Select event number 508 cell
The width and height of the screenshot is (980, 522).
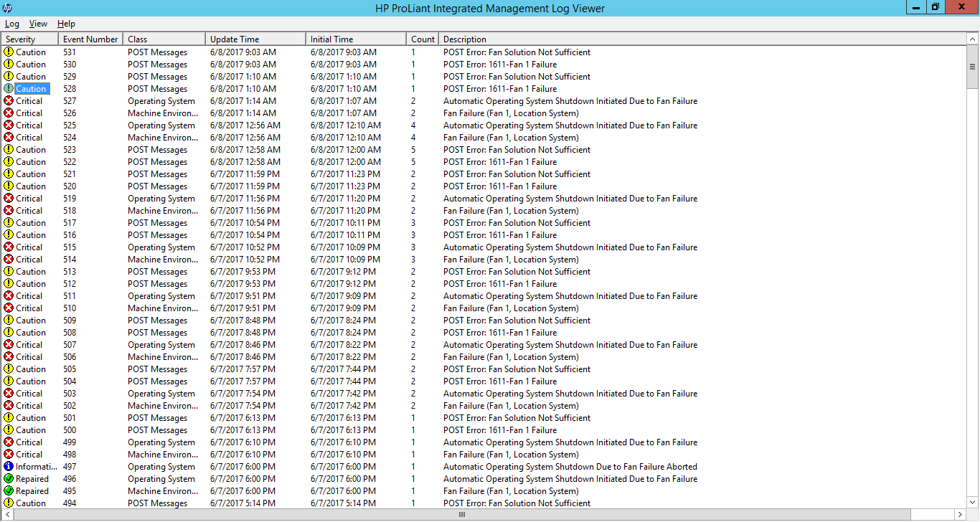click(70, 333)
